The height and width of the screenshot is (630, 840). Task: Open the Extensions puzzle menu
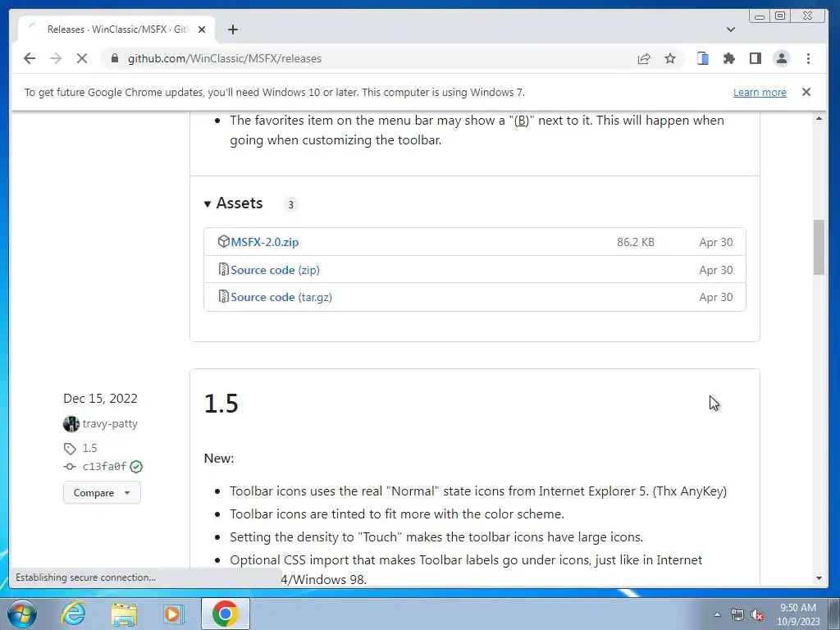(729, 58)
